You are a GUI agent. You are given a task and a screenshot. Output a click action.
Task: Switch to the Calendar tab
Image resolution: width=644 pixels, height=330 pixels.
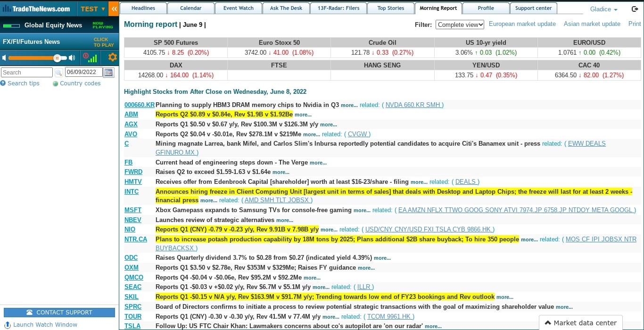pos(191,8)
